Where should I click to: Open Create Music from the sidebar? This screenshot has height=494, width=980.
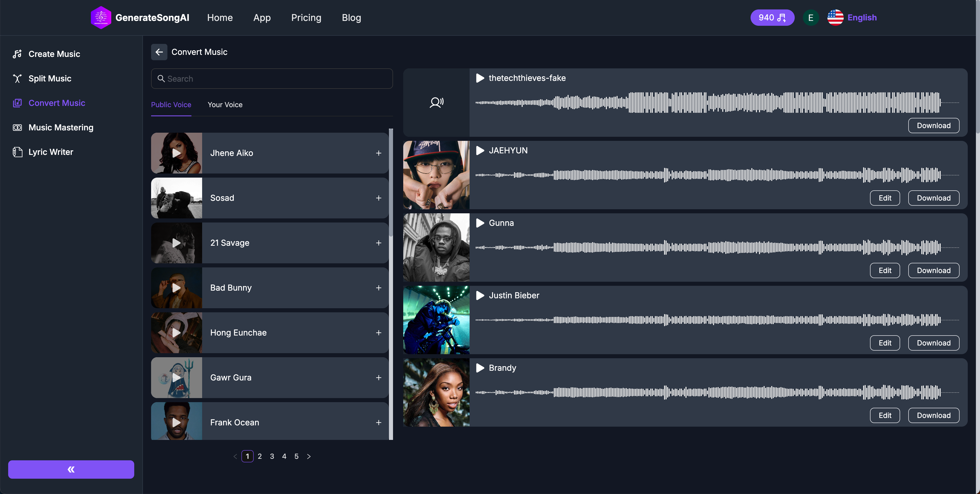coord(54,54)
